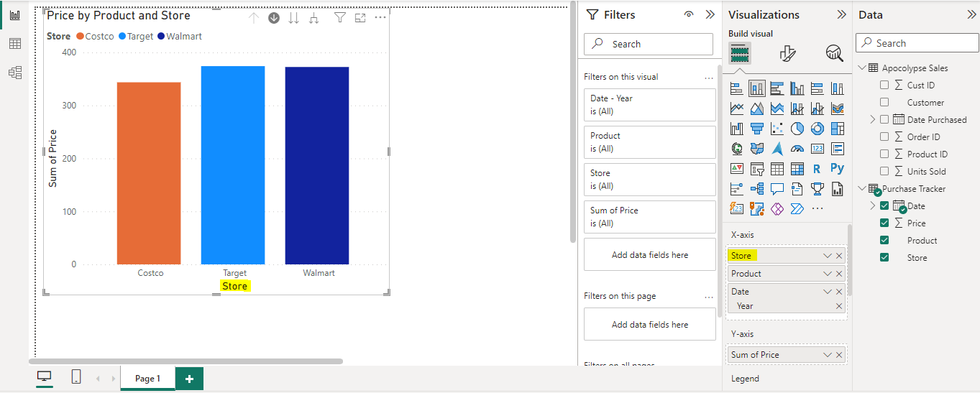The width and height of the screenshot is (980, 393).
Task: Add a new page
Action: coord(189,379)
